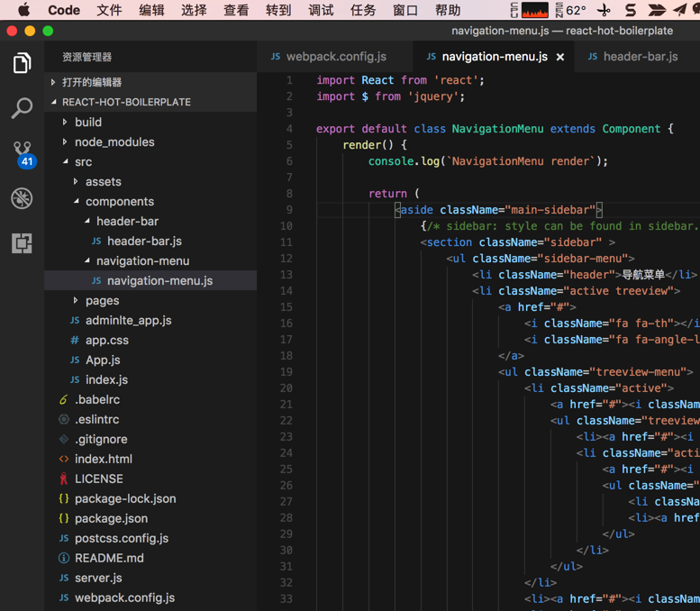Screen dimensions: 700x611
Task: Click the Apple menu icon
Action: tap(23, 10)
